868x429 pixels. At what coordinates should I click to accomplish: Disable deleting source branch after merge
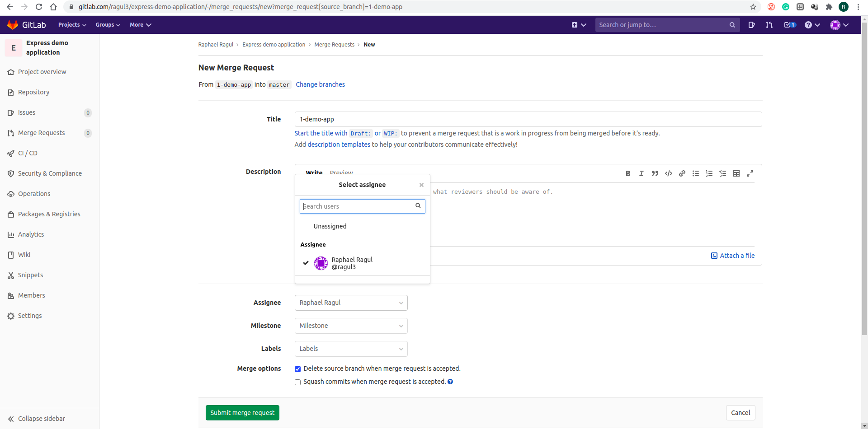point(297,369)
